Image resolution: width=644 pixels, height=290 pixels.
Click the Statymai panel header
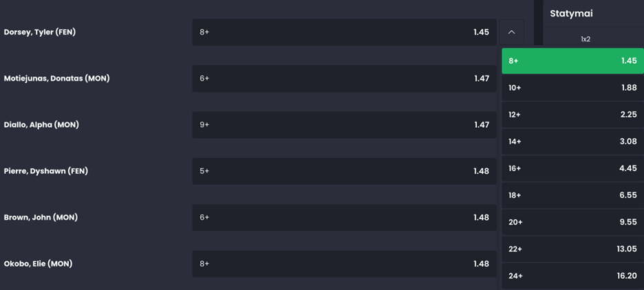pos(571,14)
